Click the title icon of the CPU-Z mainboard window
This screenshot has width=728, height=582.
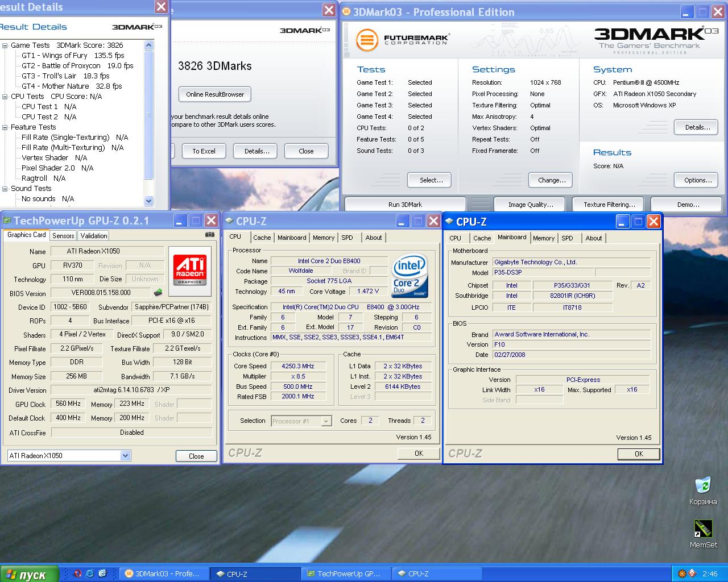449,222
